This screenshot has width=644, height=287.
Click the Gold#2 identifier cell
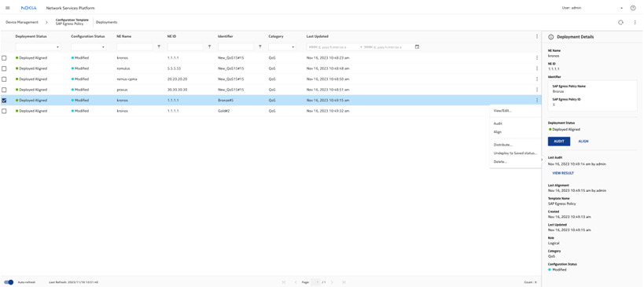[x=224, y=112]
